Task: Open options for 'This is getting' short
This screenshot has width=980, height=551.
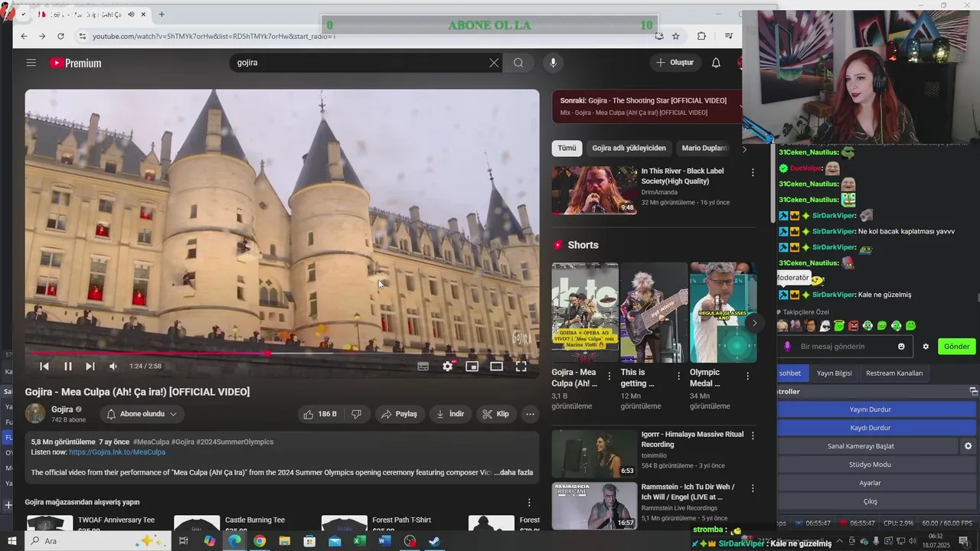Action: pos(678,376)
